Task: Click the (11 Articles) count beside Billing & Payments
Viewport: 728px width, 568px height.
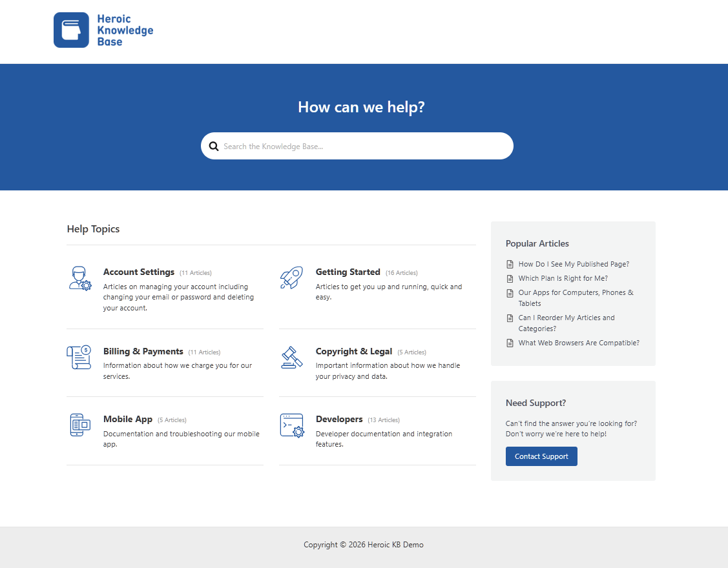Action: (x=204, y=352)
